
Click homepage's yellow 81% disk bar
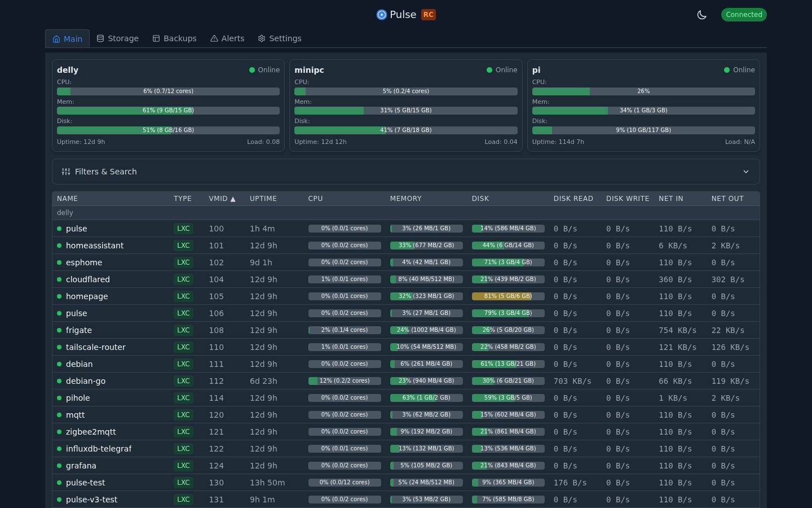[x=508, y=296]
